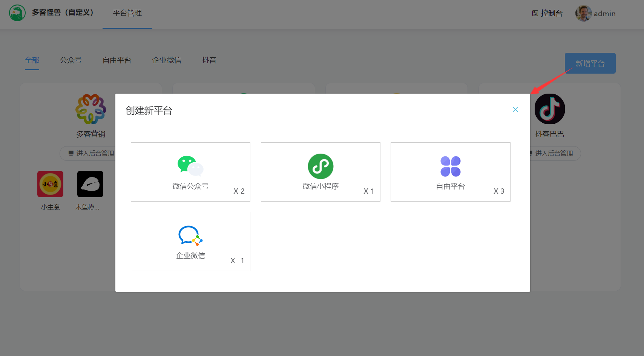
Task: Open the 小生意 app icon
Action: (x=51, y=184)
